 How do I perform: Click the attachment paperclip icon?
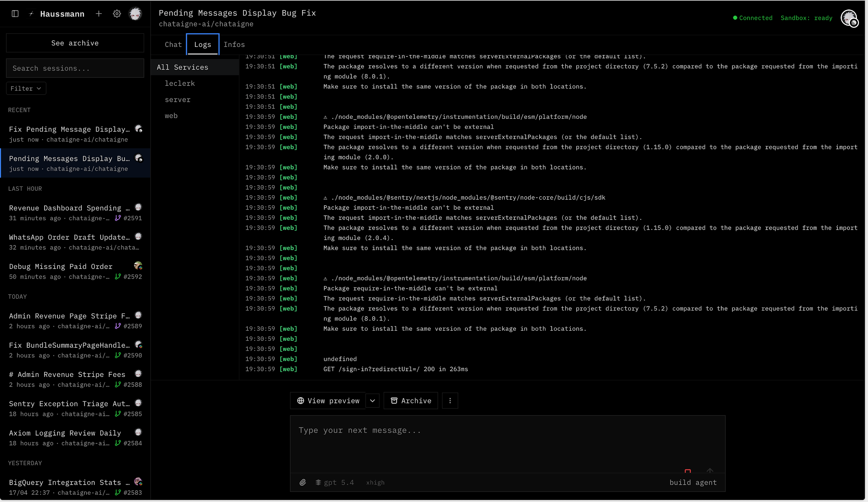pos(303,482)
